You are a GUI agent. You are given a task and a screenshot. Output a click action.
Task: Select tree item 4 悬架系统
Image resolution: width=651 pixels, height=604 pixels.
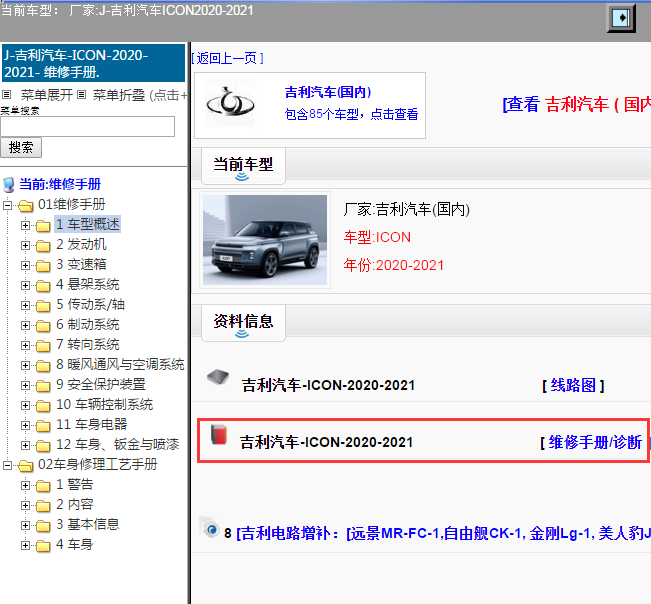pos(88,284)
